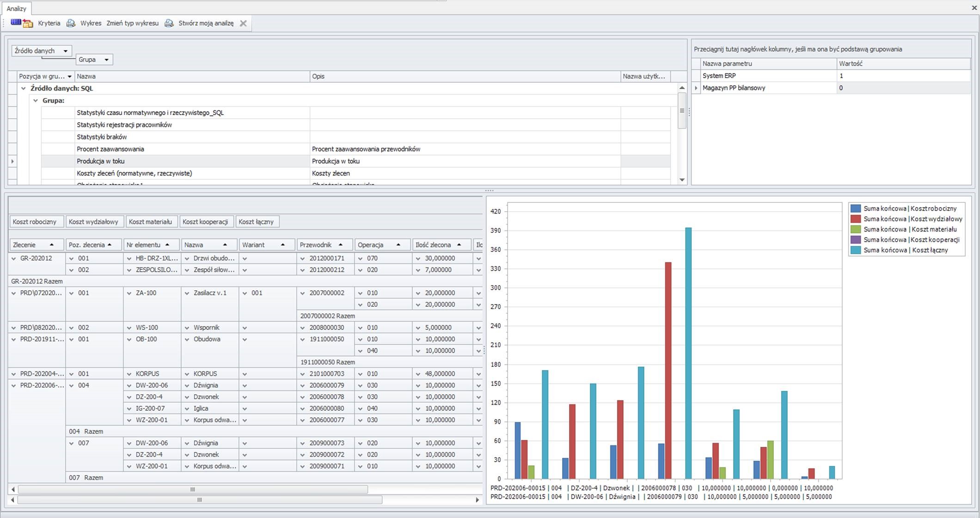Open the Kryteria toolbar item

tap(49, 23)
